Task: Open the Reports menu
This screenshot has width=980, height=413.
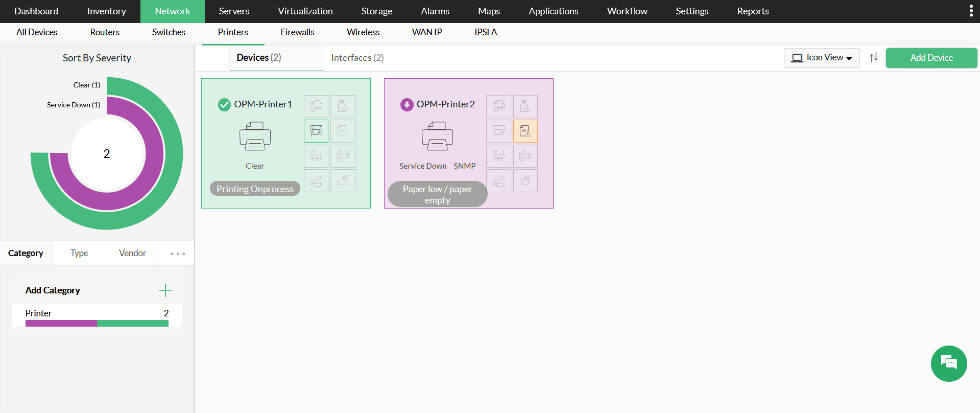Action: [x=753, y=11]
